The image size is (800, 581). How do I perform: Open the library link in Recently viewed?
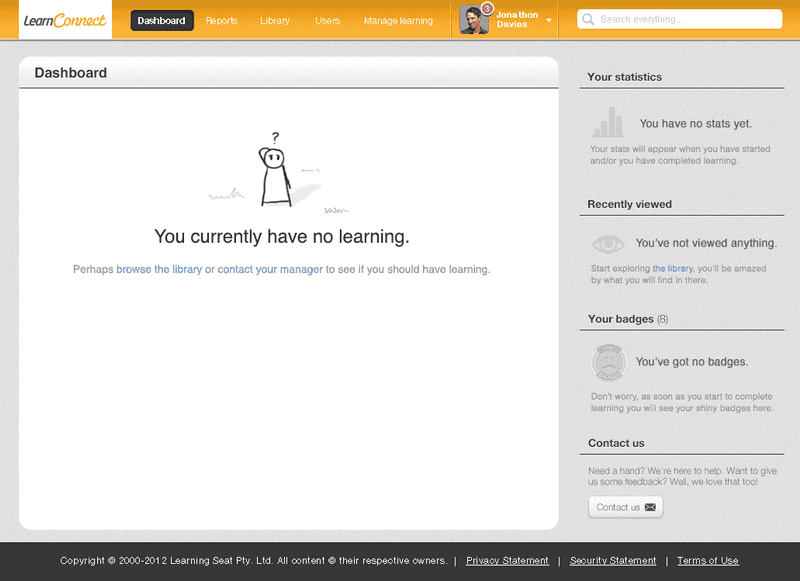(672, 268)
